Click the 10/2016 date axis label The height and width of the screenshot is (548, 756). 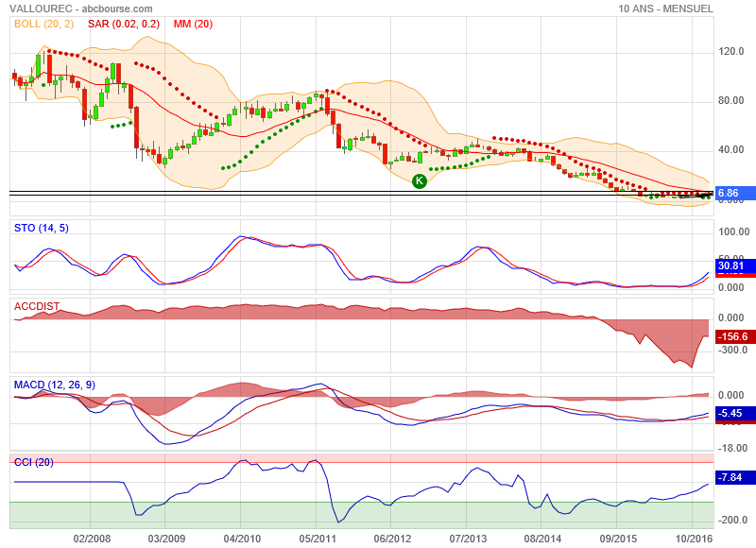[x=694, y=539]
